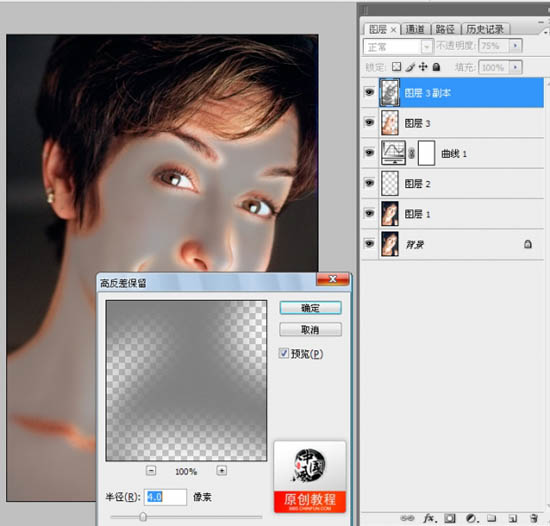Click the Background layer lock icon
This screenshot has width=550, height=526.
point(528,244)
